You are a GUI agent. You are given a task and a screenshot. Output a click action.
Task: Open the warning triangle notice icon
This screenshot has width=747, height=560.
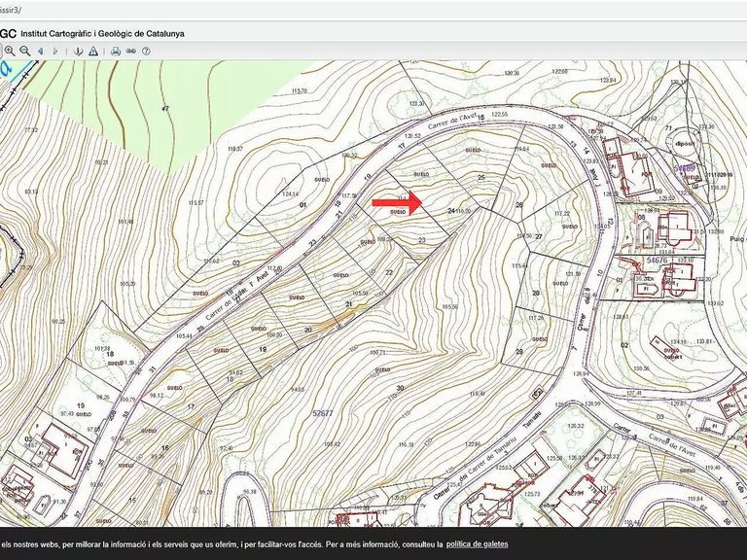pyautogui.click(x=93, y=51)
